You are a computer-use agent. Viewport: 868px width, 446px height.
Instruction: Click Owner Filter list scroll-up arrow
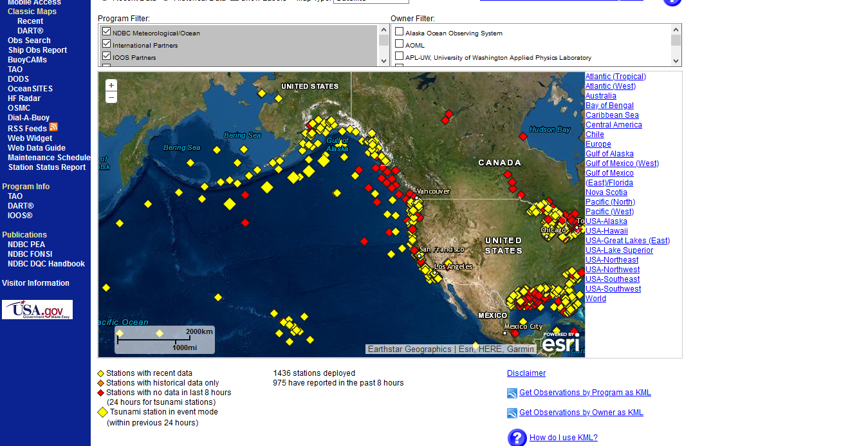[676, 30]
